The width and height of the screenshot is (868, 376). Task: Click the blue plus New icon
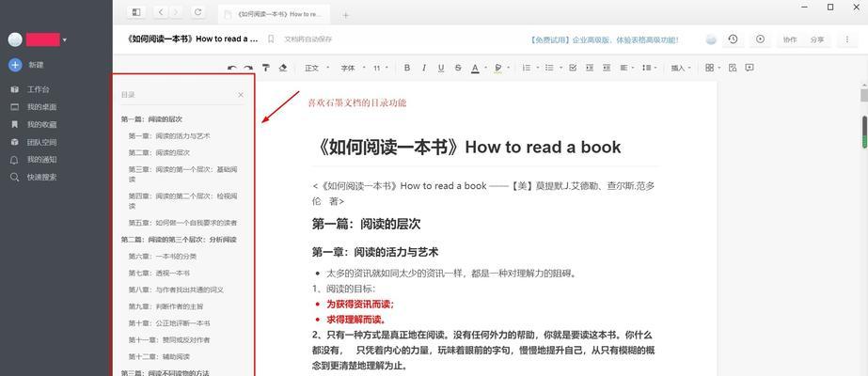(x=15, y=65)
